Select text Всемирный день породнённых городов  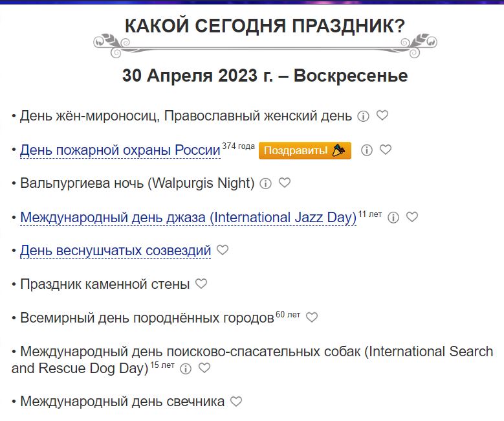[x=147, y=318]
